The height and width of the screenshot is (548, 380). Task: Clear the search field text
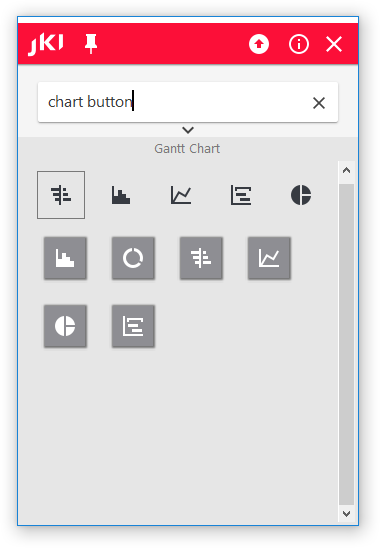click(319, 103)
